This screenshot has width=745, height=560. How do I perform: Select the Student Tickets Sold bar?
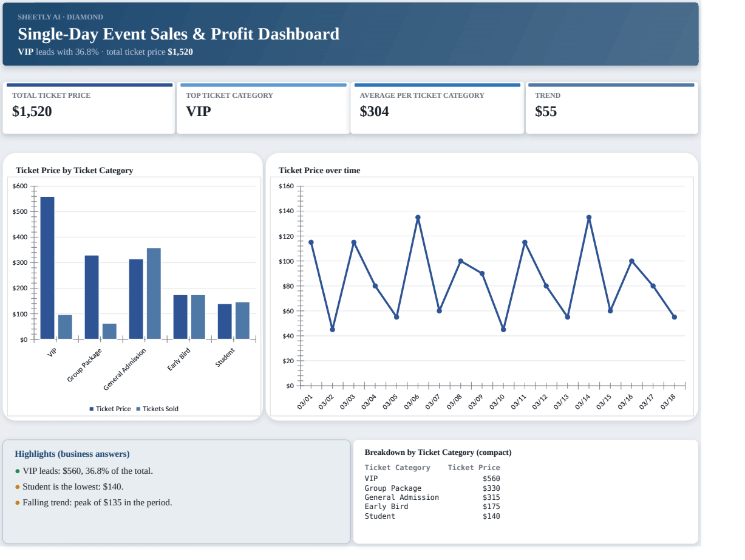(242, 321)
